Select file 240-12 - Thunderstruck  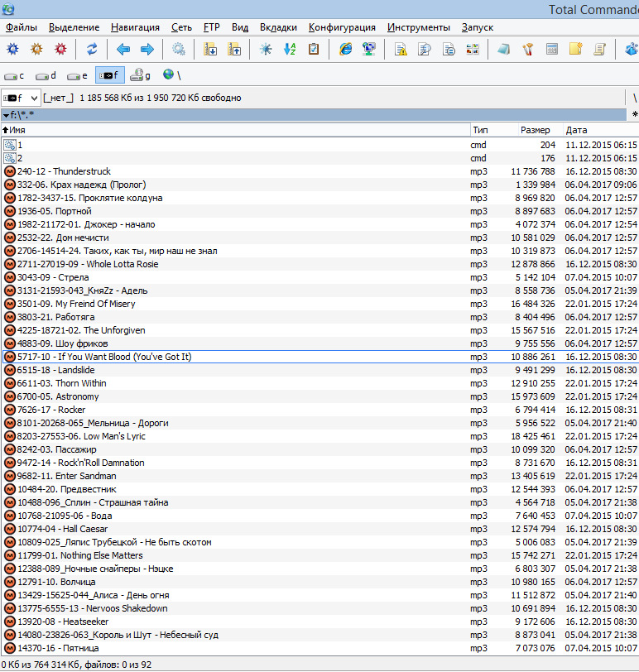click(319, 171)
